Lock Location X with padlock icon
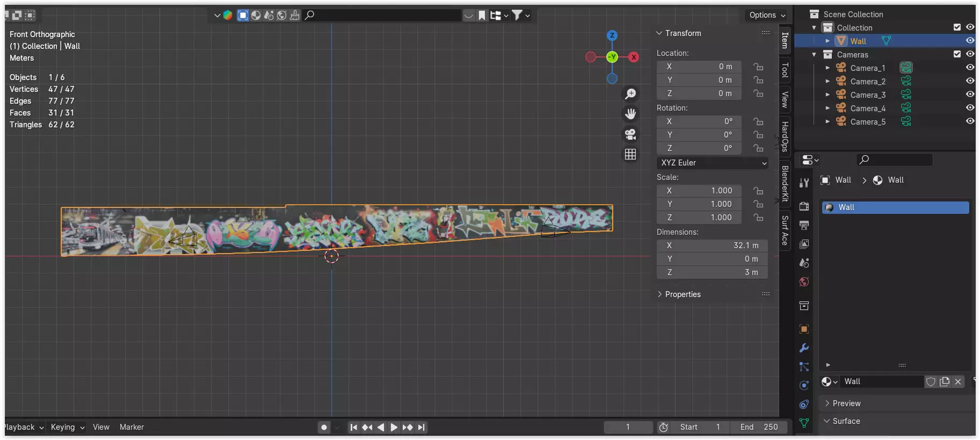Viewport: 980px width, 440px height. pyautogui.click(x=758, y=67)
